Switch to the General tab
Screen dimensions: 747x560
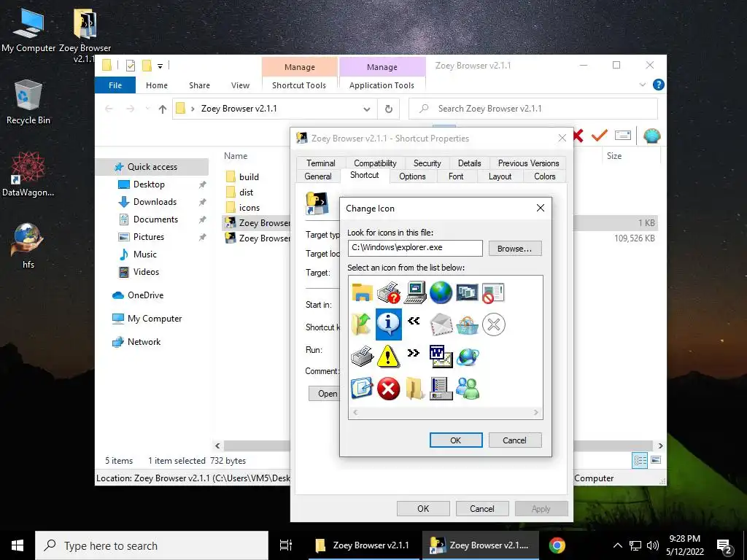click(318, 176)
